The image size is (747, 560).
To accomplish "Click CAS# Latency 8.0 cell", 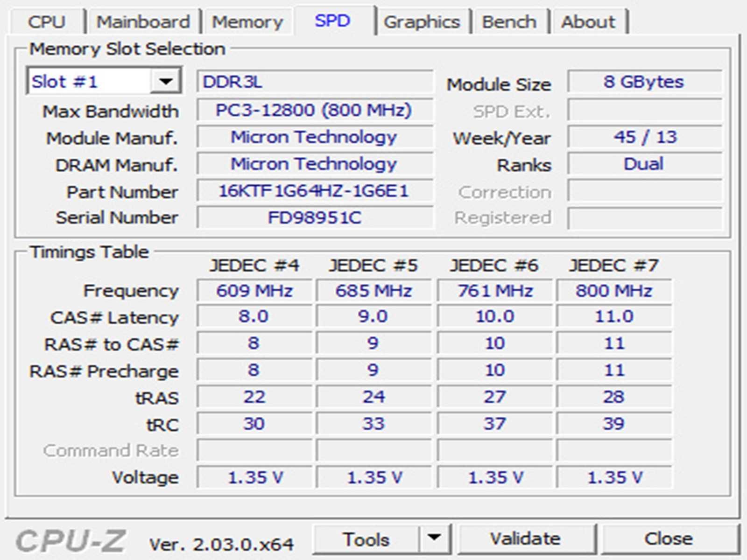I will coord(254,317).
